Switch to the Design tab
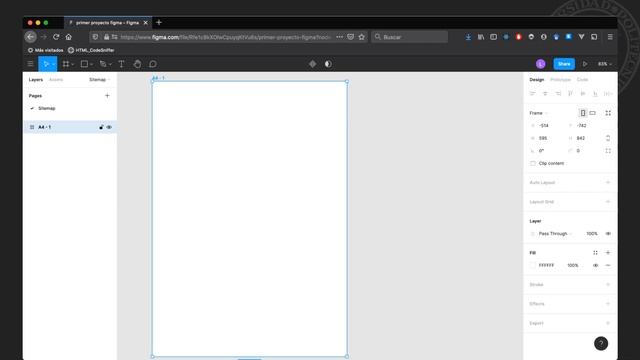This screenshot has height=360, width=640. [x=537, y=80]
